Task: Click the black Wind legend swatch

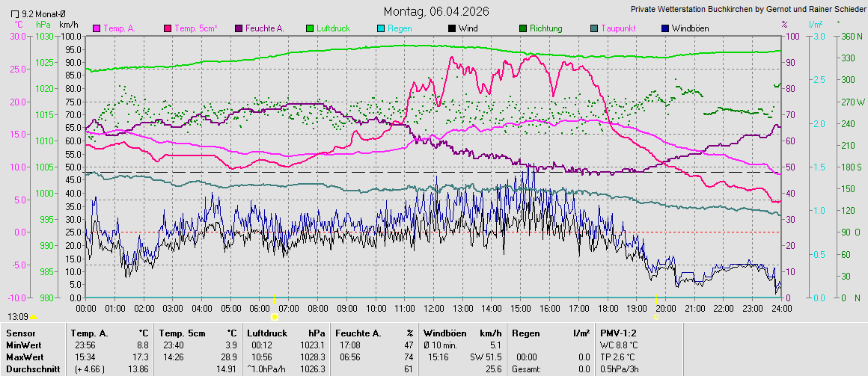Action: tap(452, 28)
